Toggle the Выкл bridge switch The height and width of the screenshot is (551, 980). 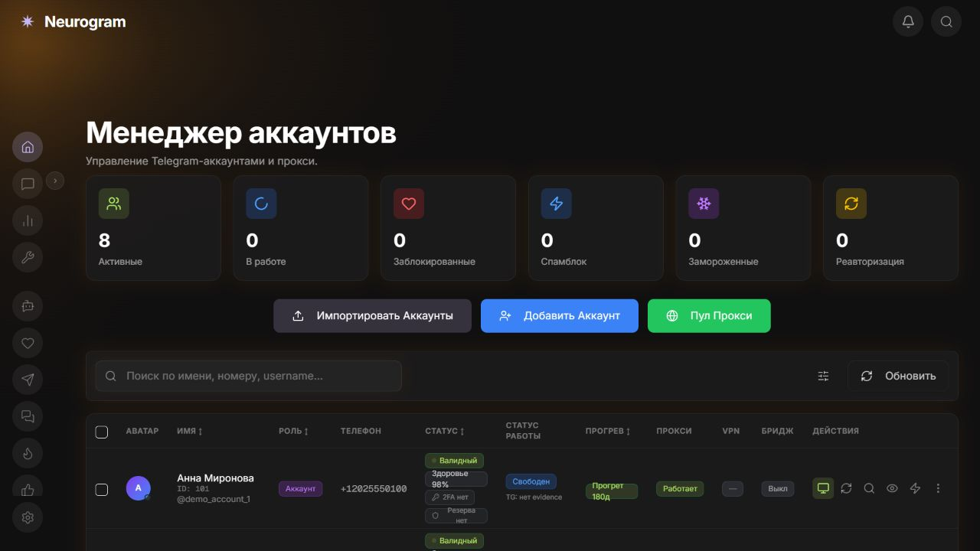pos(778,488)
